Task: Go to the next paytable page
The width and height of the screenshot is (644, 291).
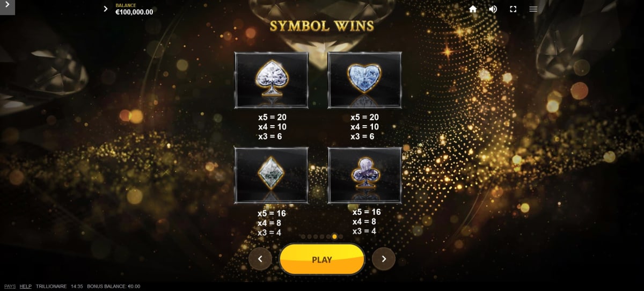Action: click(x=384, y=259)
